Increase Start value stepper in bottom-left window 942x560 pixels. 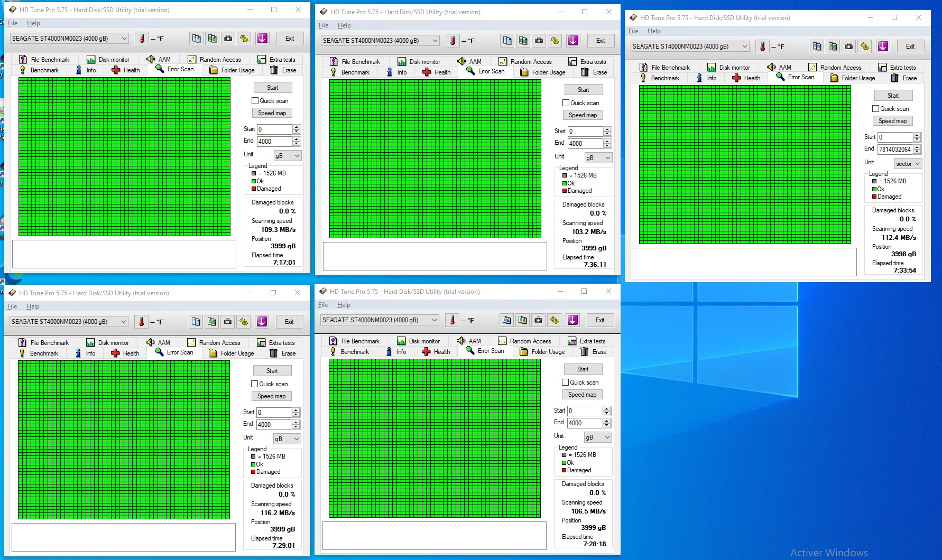[x=296, y=410]
